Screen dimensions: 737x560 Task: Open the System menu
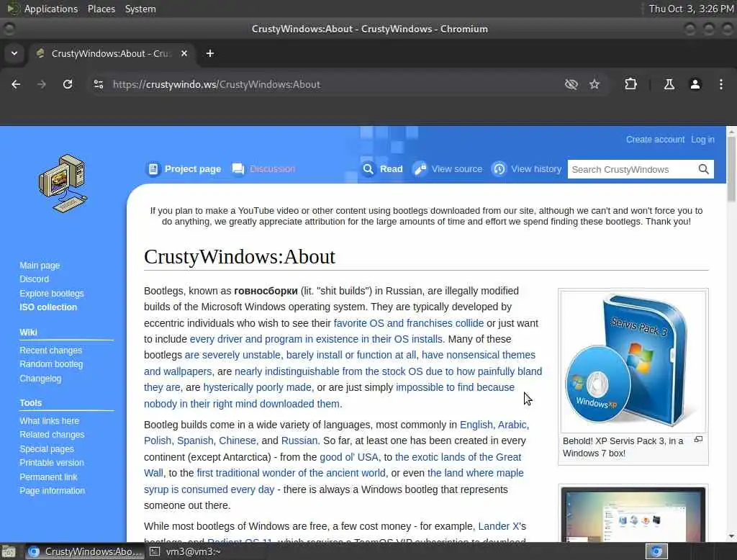tap(140, 9)
